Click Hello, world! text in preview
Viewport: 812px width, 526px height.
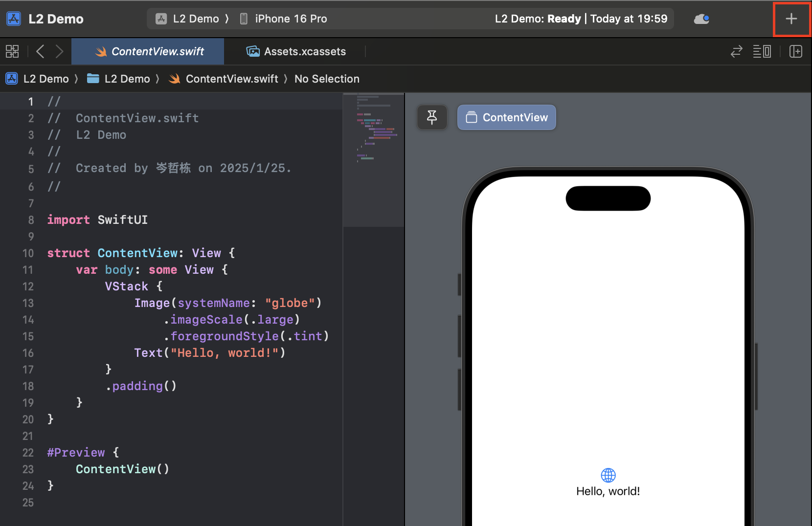(x=608, y=491)
